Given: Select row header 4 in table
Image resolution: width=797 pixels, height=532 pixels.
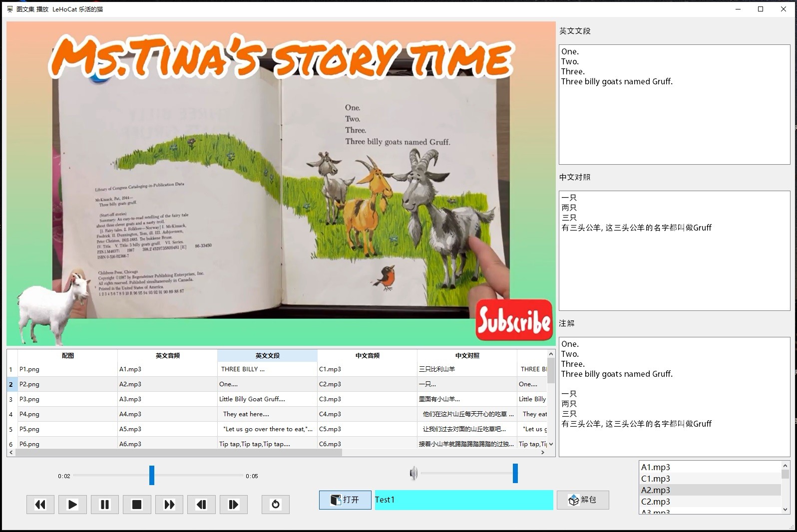Looking at the screenshot, I should tap(12, 414).
